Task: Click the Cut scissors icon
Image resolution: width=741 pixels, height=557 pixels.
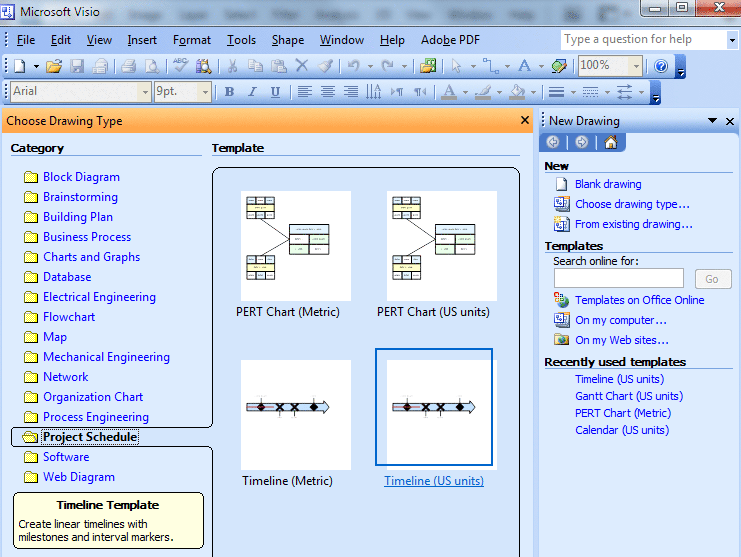Action: [x=232, y=66]
